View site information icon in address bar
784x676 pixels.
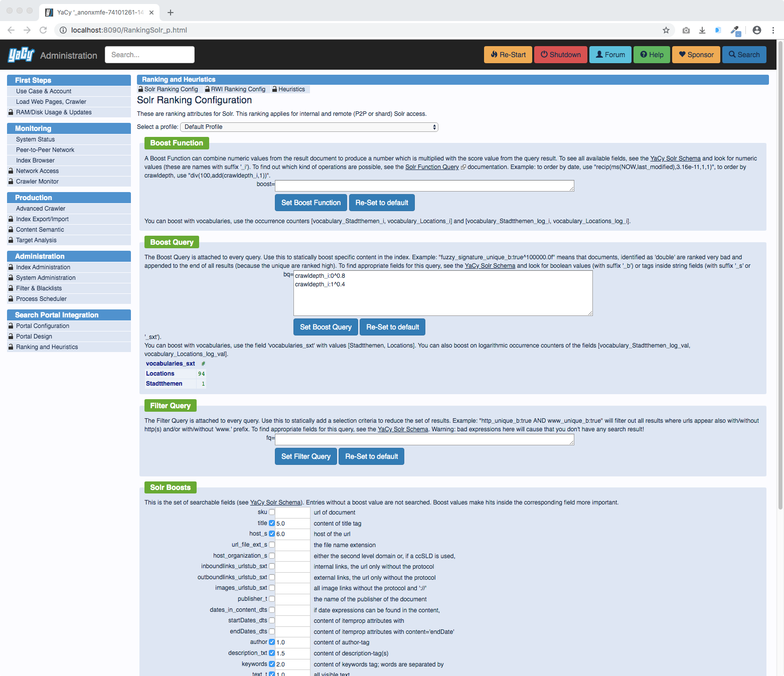63,30
